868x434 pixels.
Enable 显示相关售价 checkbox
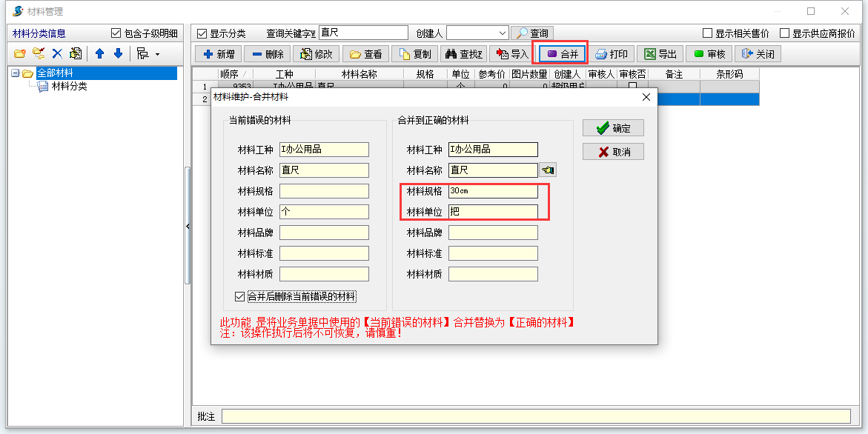tap(707, 33)
